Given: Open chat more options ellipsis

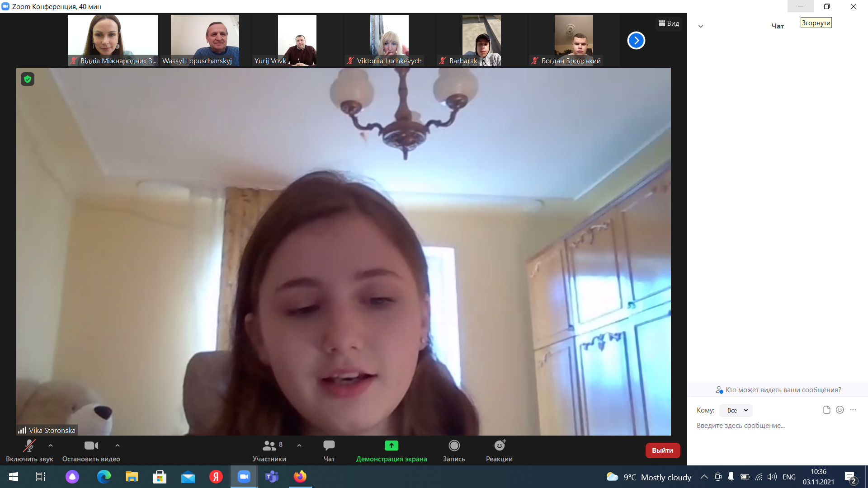Looking at the screenshot, I should (853, 410).
